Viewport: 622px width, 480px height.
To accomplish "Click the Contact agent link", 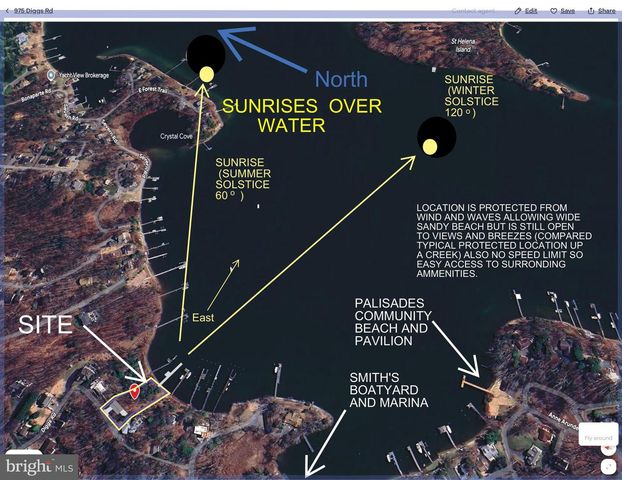I will point(472,10).
